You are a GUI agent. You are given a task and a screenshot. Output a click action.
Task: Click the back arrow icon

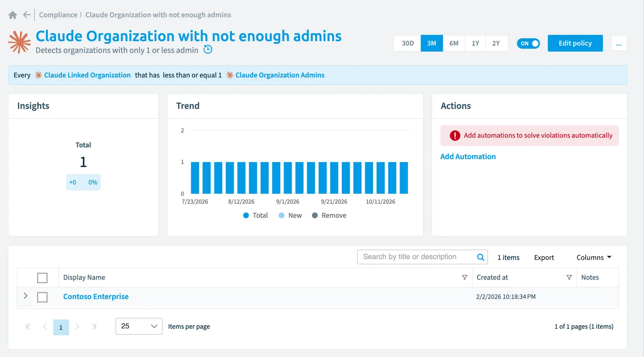point(27,15)
